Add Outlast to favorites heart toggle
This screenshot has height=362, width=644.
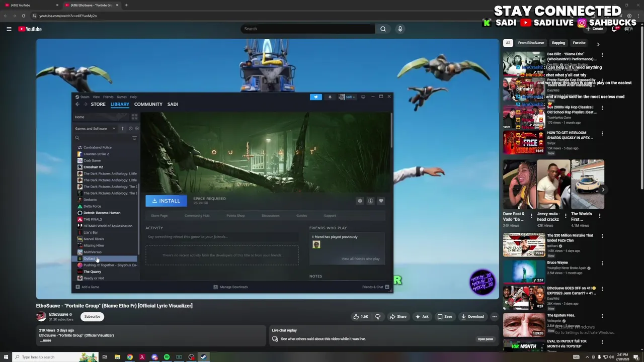(381, 201)
